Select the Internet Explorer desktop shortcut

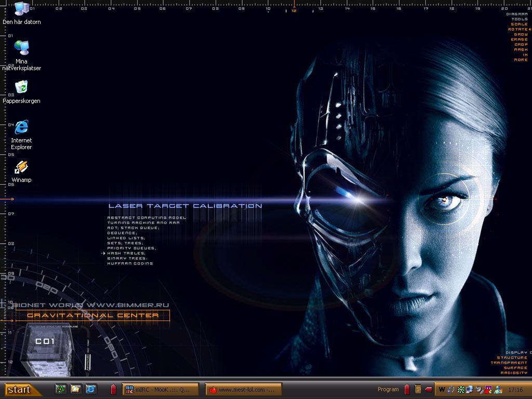click(21, 135)
